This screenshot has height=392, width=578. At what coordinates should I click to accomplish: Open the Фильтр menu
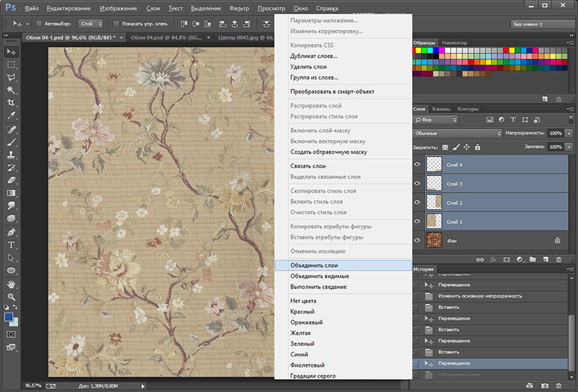coord(239,8)
